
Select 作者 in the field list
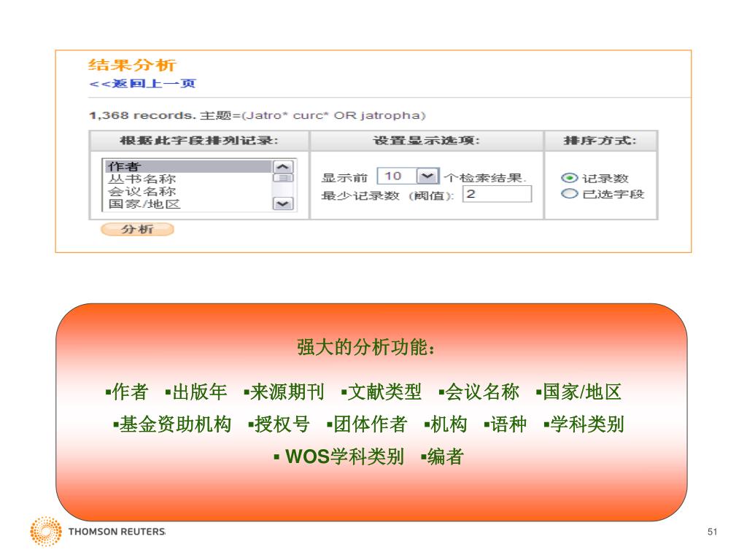tap(187, 166)
